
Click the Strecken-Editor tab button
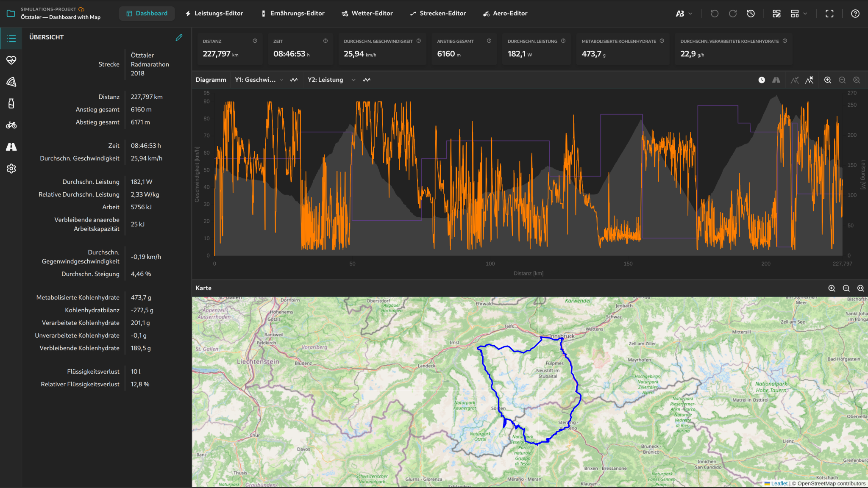[x=438, y=14]
